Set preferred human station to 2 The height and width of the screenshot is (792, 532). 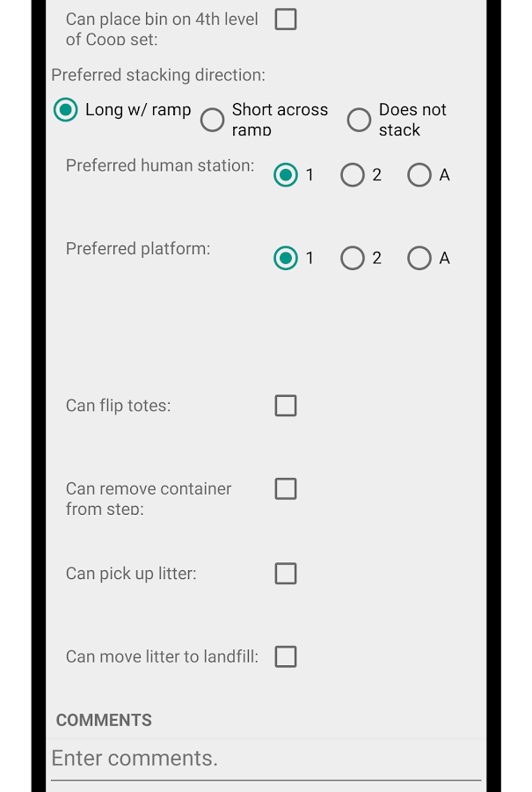353,175
